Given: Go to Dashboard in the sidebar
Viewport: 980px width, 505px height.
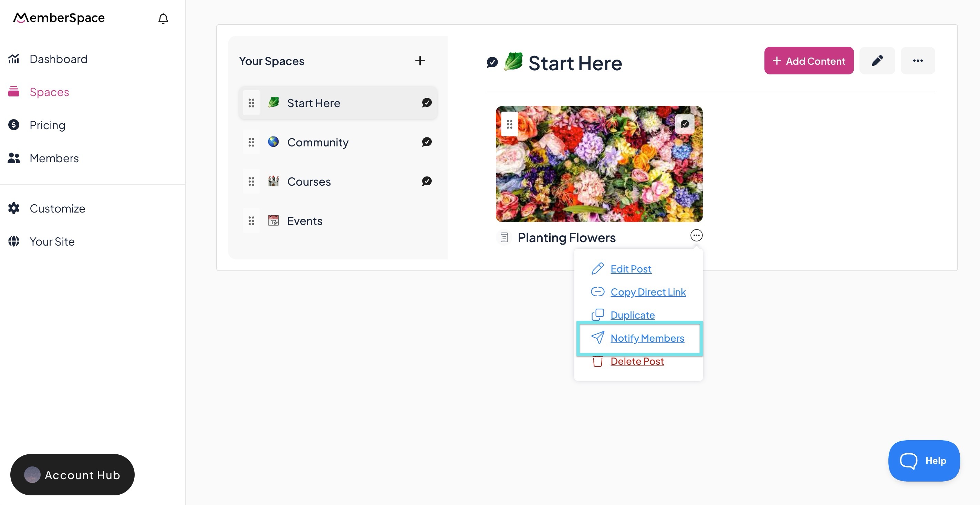Looking at the screenshot, I should (58, 59).
